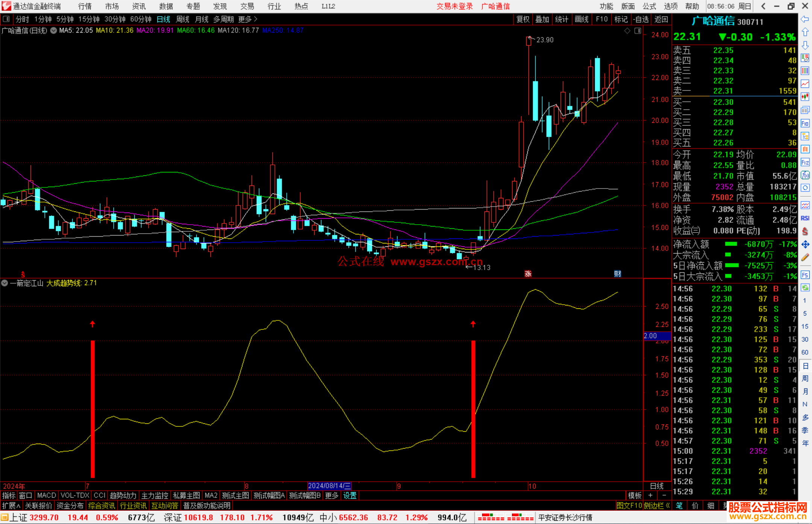
Task: Click the F12 icon in sidebar
Action: click(805, 162)
